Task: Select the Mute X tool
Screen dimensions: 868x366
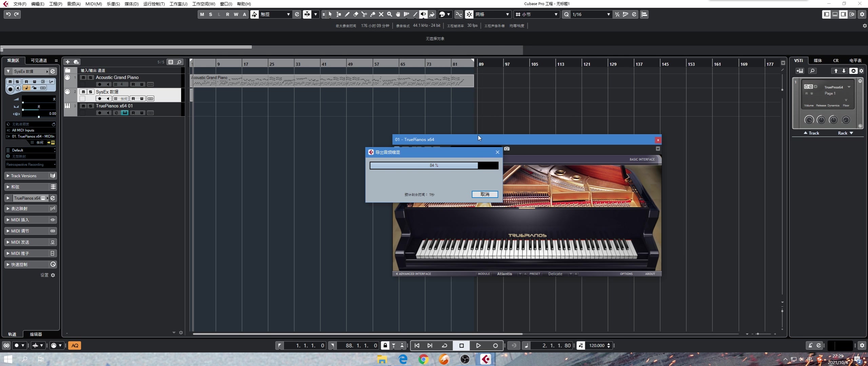Action: [381, 14]
